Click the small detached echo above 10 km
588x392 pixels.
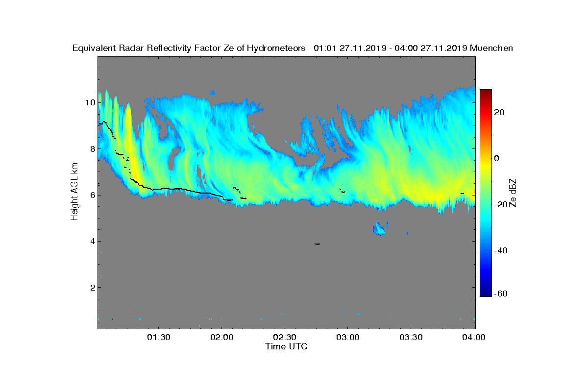(x=213, y=92)
